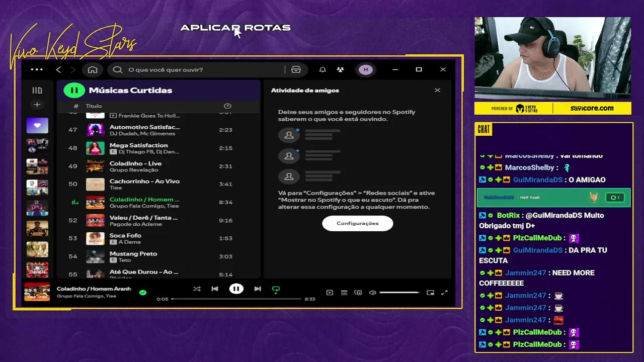Select the Valeu / Derê / Tanta track
The width and height of the screenshot is (644, 362).
tap(158, 220)
